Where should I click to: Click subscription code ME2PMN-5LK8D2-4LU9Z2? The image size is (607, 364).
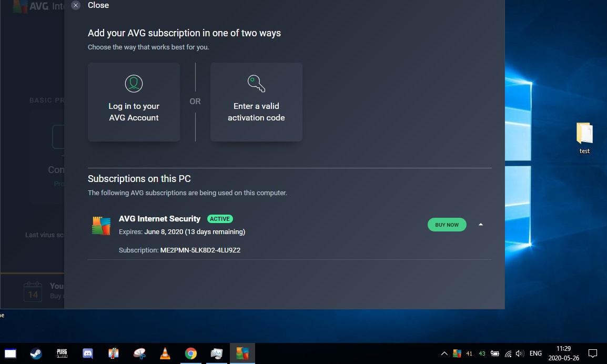200,250
